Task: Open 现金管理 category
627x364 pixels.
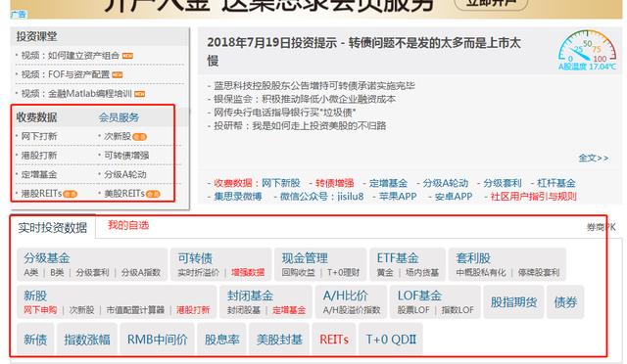Action: click(305, 258)
